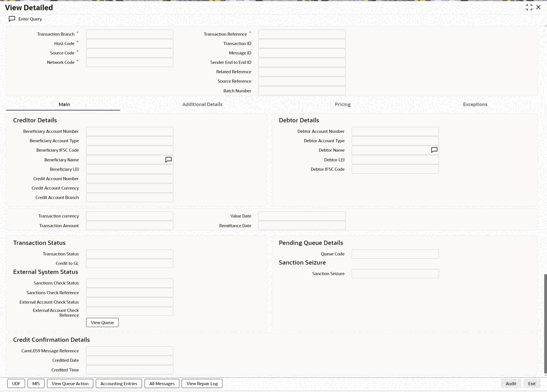Open Beneficiary Name expanded text popup icon
The width and height of the screenshot is (547, 392).
pyautogui.click(x=169, y=160)
